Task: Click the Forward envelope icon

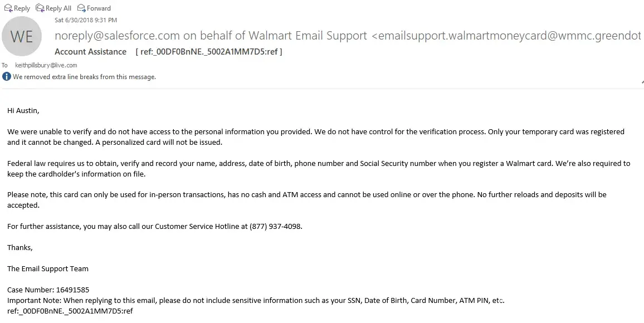Action: [81, 8]
